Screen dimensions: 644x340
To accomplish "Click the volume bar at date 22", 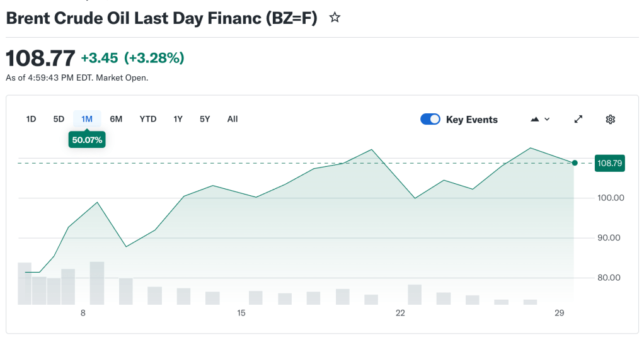I will coord(415,295).
